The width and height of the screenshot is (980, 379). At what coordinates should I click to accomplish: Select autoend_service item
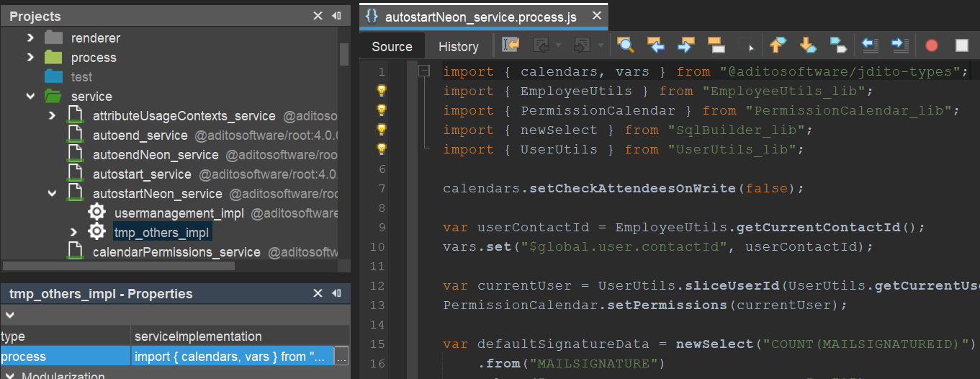coord(140,135)
